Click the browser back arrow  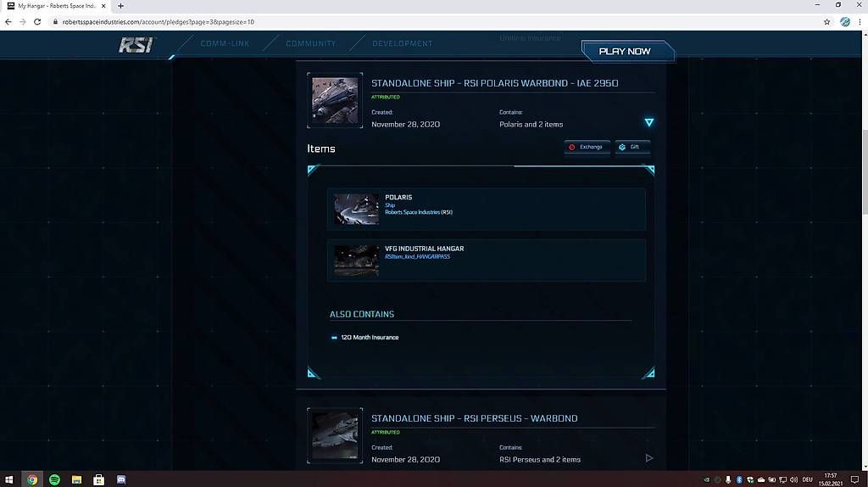[8, 21]
